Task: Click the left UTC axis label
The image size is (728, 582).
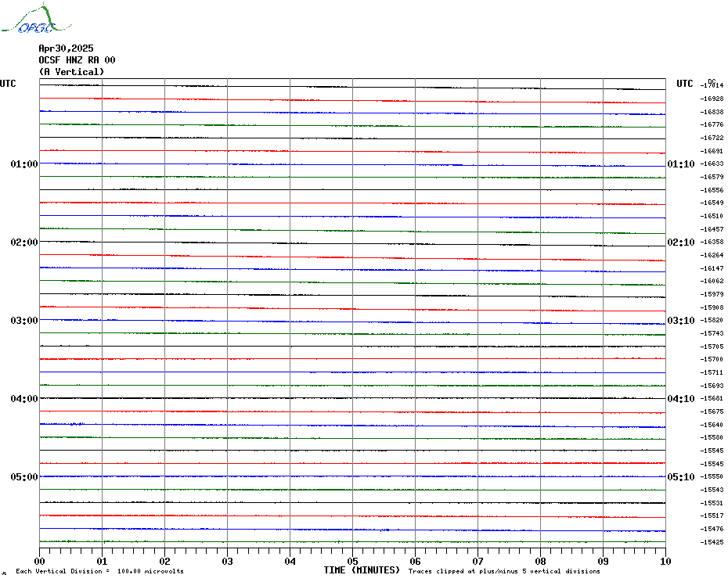Action: point(8,84)
